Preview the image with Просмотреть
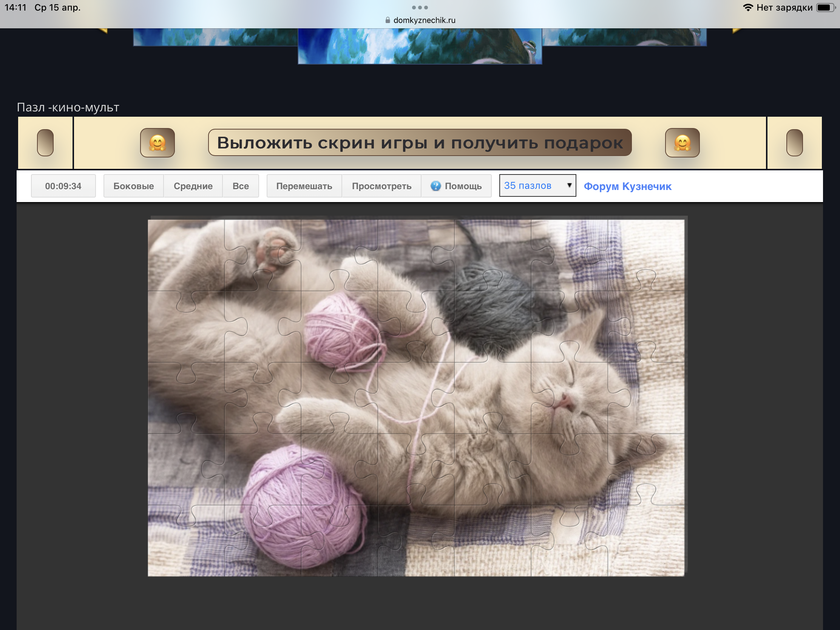 point(381,186)
